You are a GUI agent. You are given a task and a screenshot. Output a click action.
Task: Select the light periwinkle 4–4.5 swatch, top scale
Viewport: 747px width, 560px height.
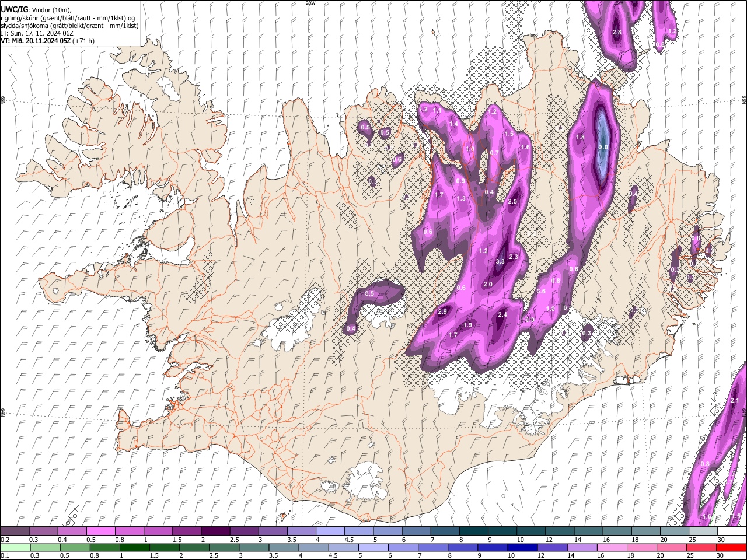pyautogui.click(x=330, y=531)
